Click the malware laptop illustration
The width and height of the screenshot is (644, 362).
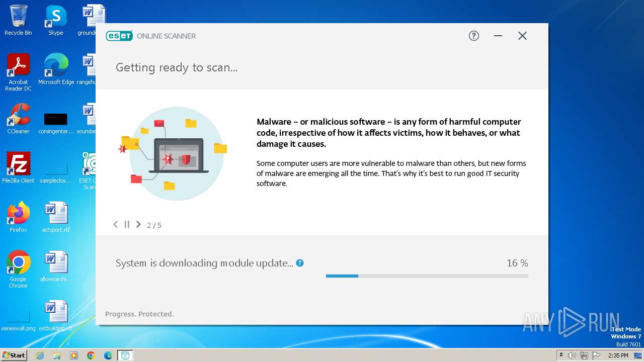pos(174,153)
